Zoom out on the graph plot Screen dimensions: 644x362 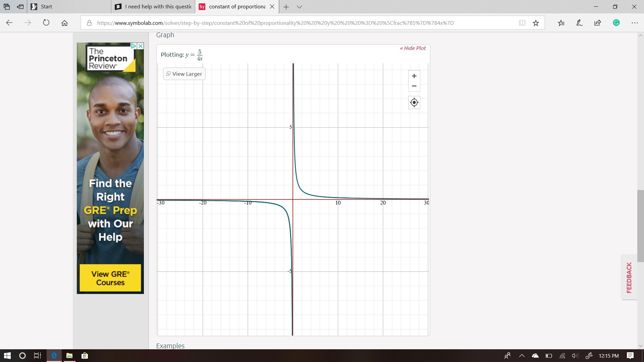point(414,86)
